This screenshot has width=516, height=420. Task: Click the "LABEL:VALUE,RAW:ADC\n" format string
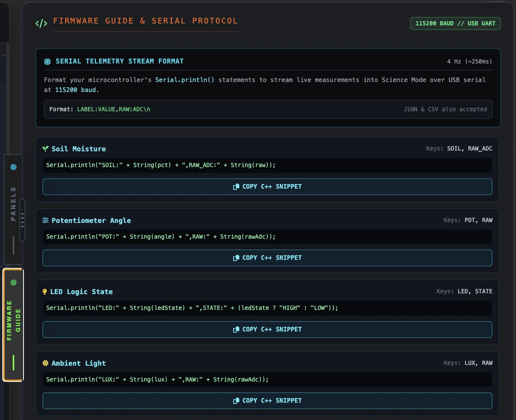pos(114,109)
